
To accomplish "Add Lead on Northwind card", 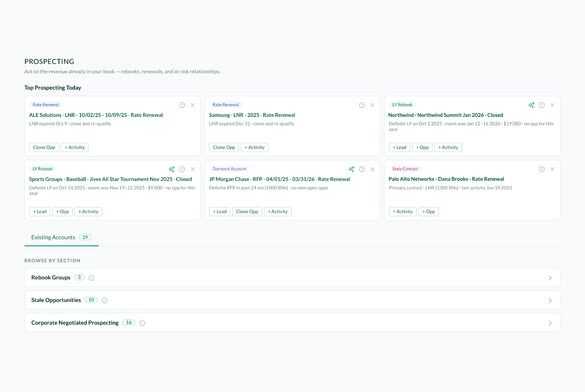I will [x=399, y=147].
